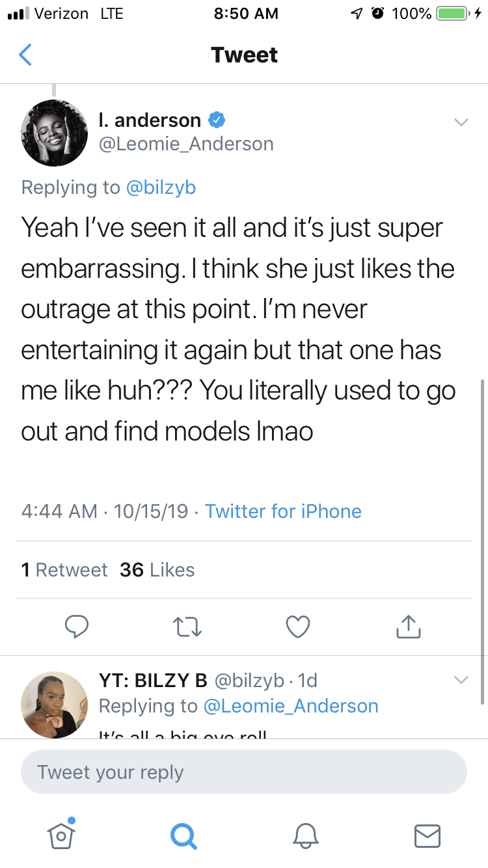Tap the @bilzyb mention link

(x=161, y=187)
